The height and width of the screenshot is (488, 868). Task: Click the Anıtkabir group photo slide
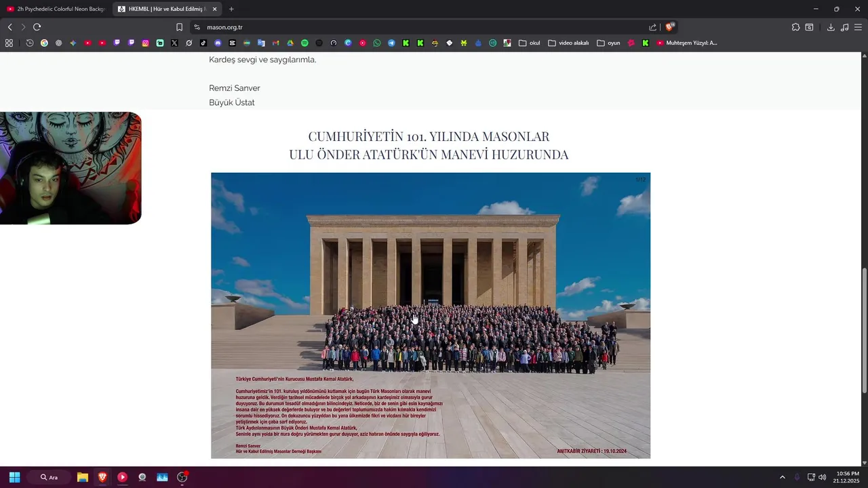431,315
